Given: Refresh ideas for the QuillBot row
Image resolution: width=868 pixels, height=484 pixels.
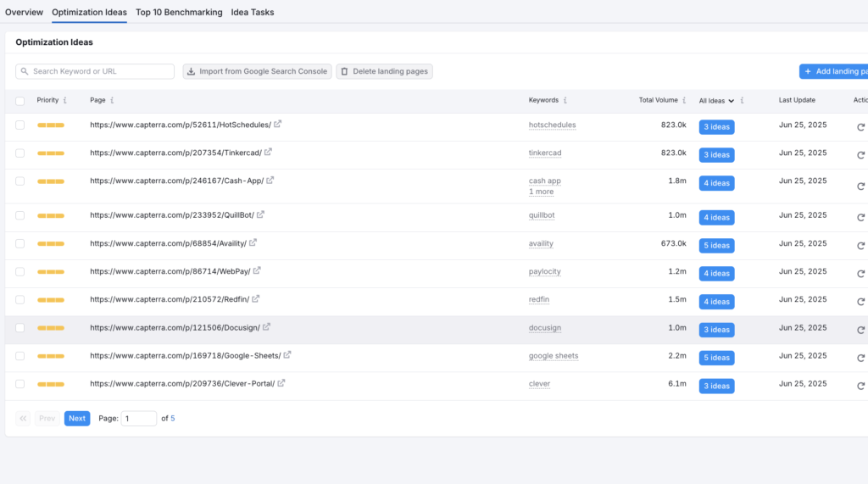Looking at the screenshot, I should (x=861, y=218).
